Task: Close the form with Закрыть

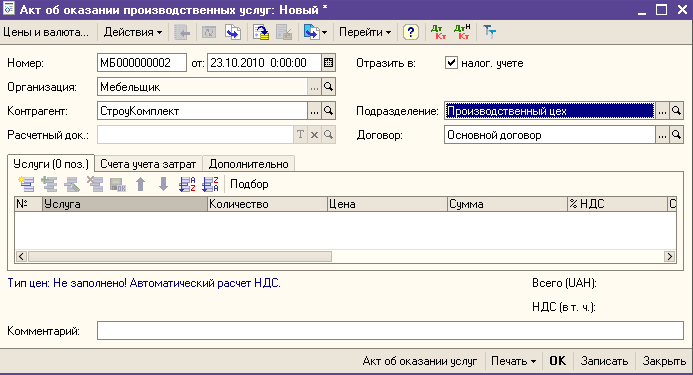Action: pos(664,361)
